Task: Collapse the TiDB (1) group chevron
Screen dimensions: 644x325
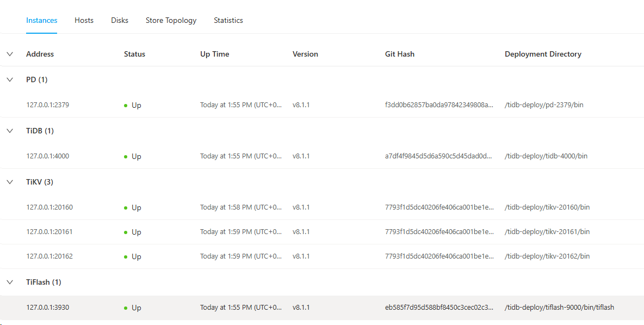Action: pos(10,131)
